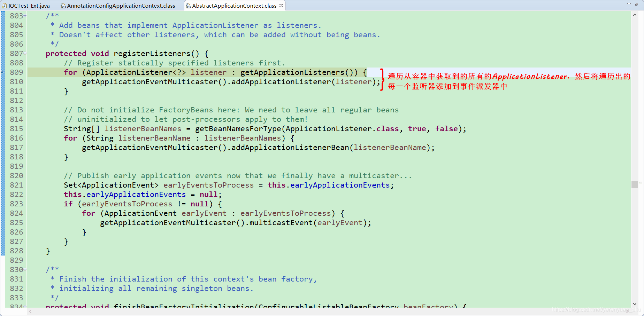Click 'String listenerBeanName' on line 816
This screenshot has height=316, width=644.
[x=138, y=138]
